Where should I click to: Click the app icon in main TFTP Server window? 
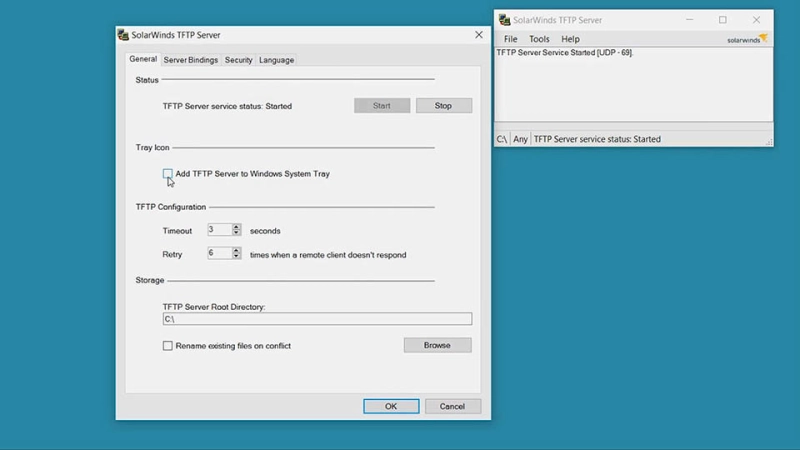505,20
